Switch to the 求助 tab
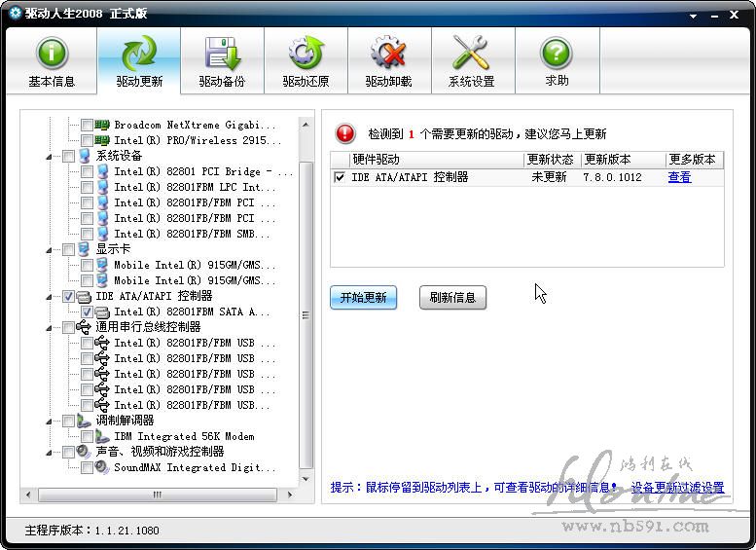Screen dimensions: 756x550 pos(557,60)
